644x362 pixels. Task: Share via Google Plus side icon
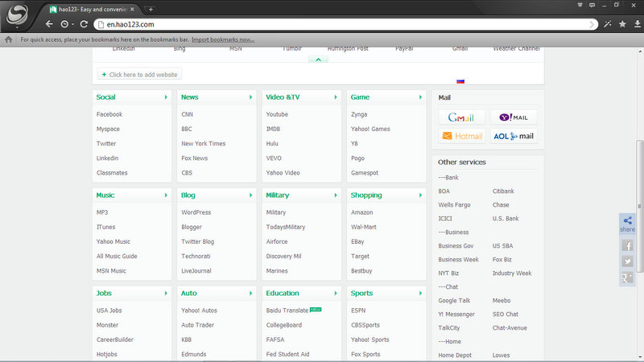tap(627, 278)
